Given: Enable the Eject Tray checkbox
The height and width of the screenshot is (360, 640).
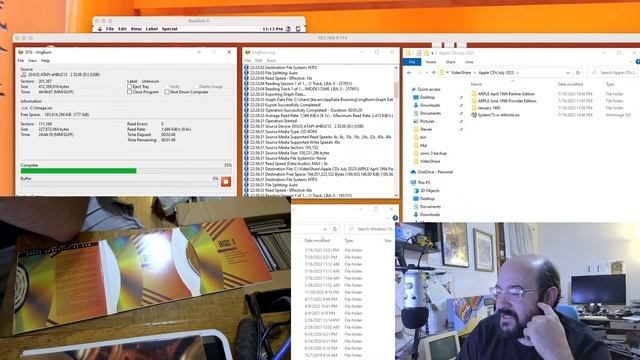Looking at the screenshot, I should pyautogui.click(x=129, y=87).
